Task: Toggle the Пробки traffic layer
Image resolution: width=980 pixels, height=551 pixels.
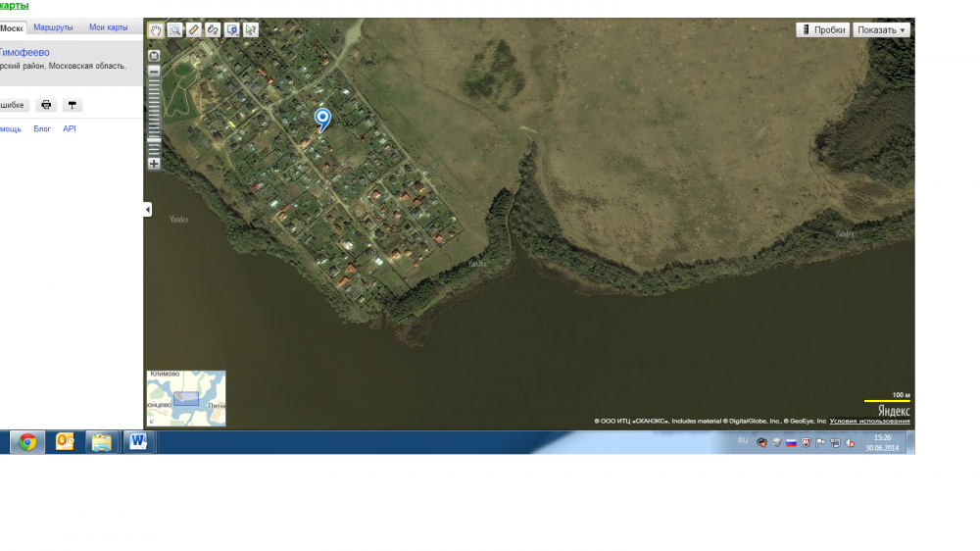Action: coord(822,30)
